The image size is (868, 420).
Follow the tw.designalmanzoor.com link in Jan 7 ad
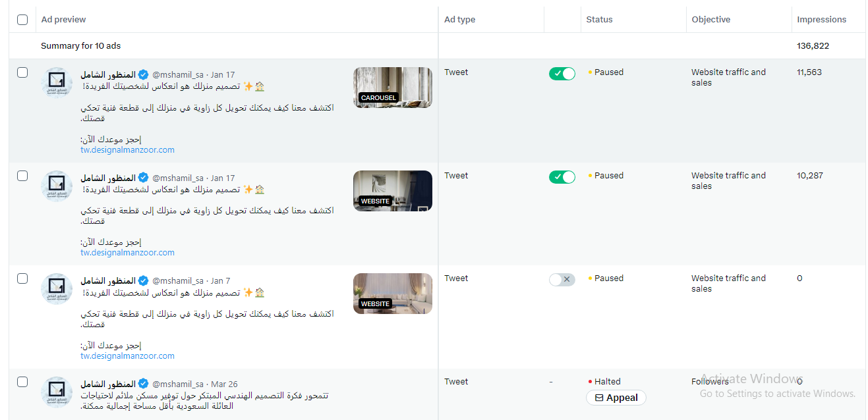pos(128,355)
